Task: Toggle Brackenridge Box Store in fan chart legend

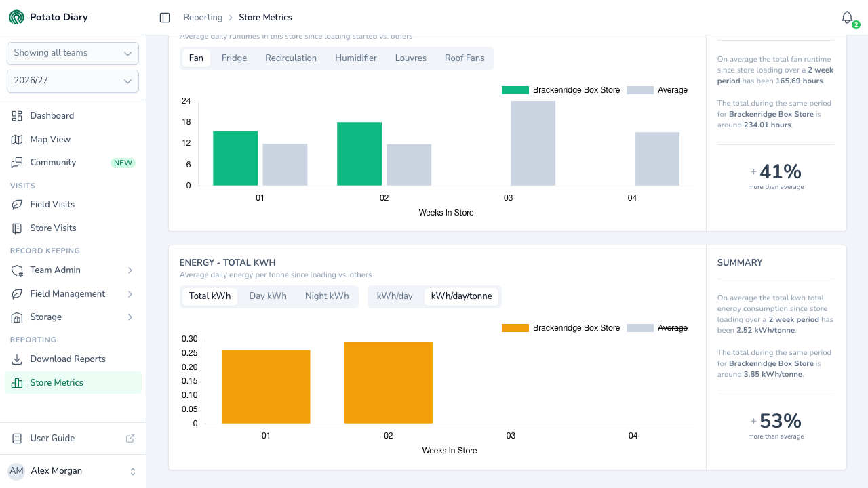Action: [561, 90]
